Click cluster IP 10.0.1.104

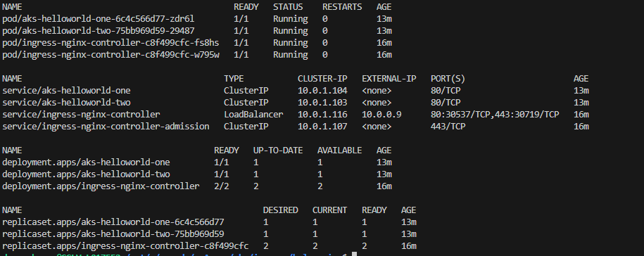[322, 90]
